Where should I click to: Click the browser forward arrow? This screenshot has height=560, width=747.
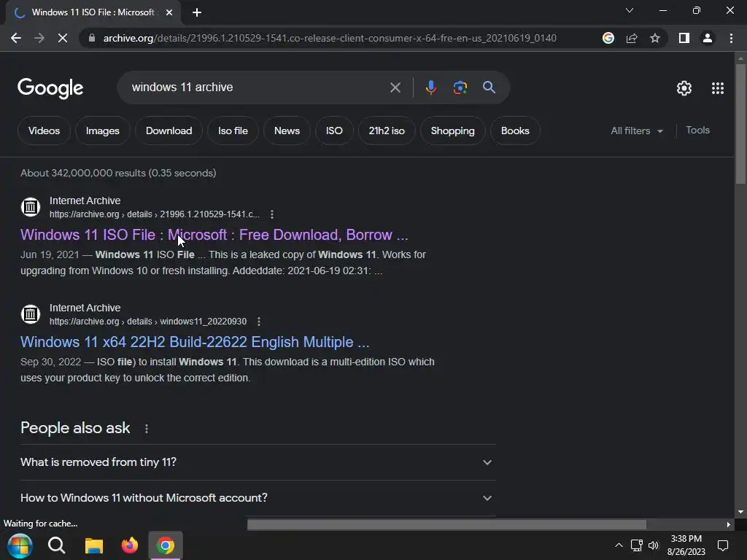click(39, 38)
